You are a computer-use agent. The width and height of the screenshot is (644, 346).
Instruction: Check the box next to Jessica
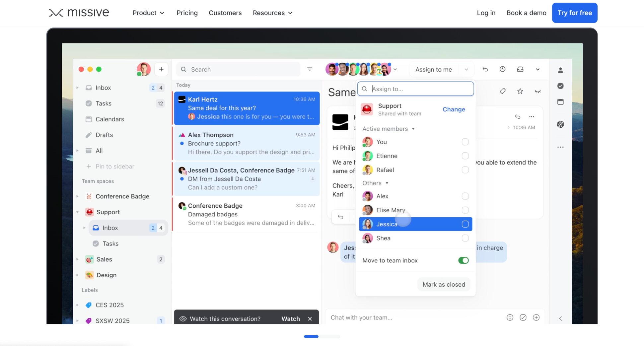(465, 224)
